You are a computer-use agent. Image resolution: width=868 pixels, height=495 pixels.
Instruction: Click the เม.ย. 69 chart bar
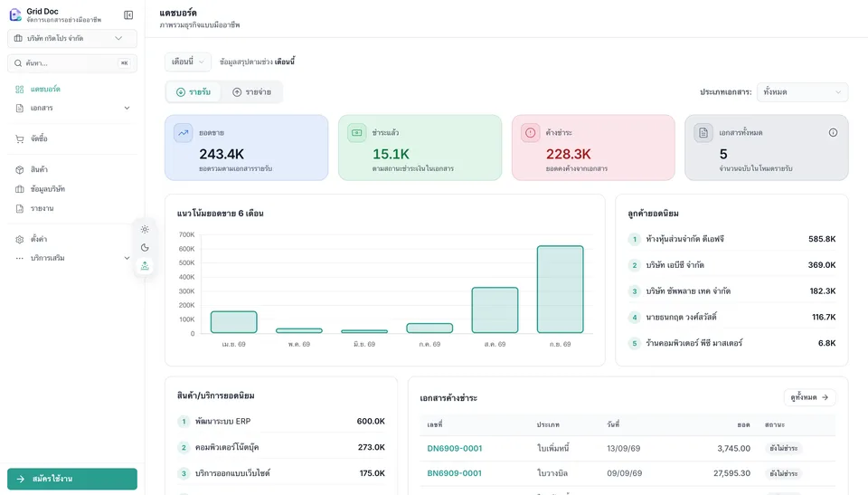tap(233, 322)
